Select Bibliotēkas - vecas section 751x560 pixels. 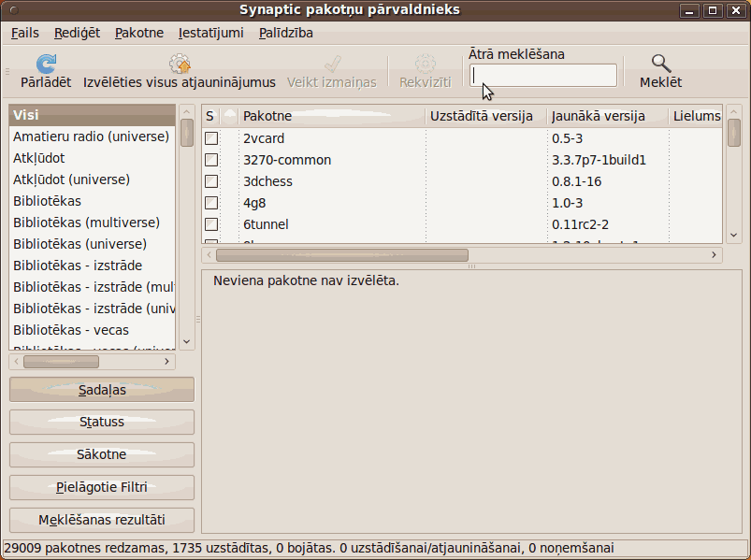pyautogui.click(x=92, y=331)
